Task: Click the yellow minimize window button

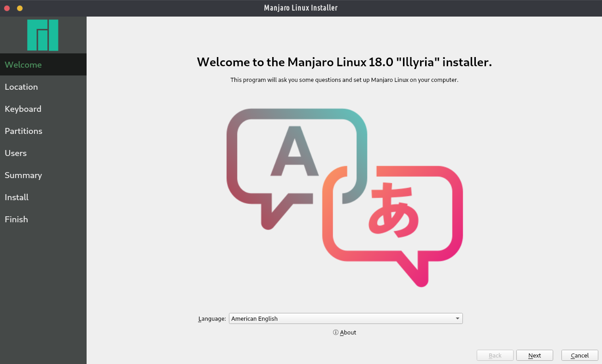Action: coord(20,8)
